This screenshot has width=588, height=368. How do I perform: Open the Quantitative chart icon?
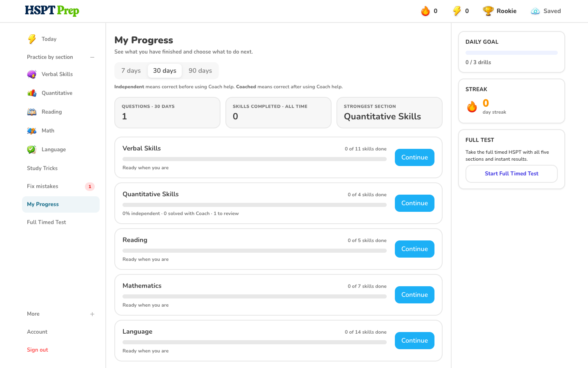[x=32, y=93]
